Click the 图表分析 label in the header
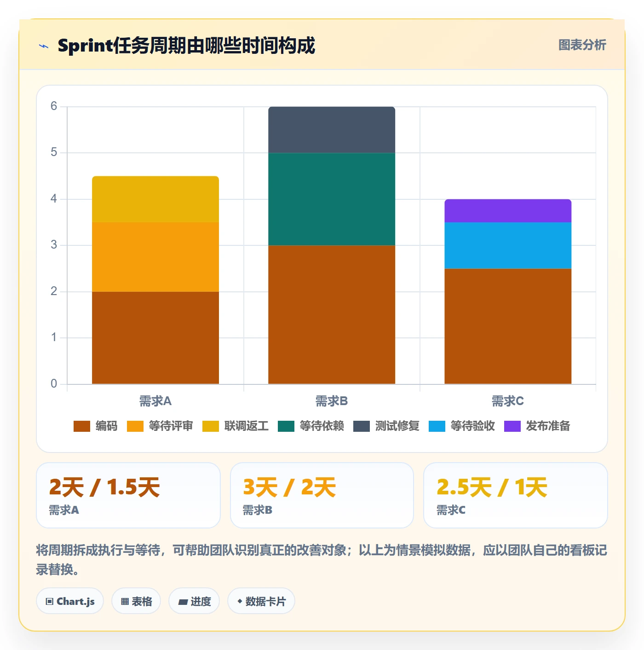Image resolution: width=644 pixels, height=650 pixels. click(582, 45)
